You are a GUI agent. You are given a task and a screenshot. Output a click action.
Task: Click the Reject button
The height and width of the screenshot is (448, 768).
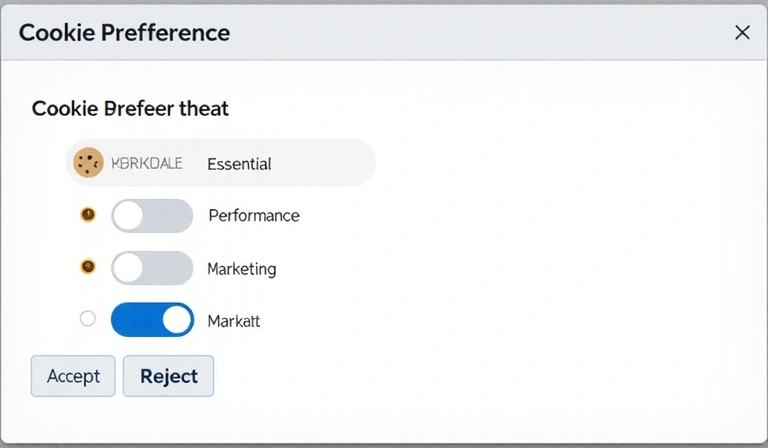[x=168, y=376]
